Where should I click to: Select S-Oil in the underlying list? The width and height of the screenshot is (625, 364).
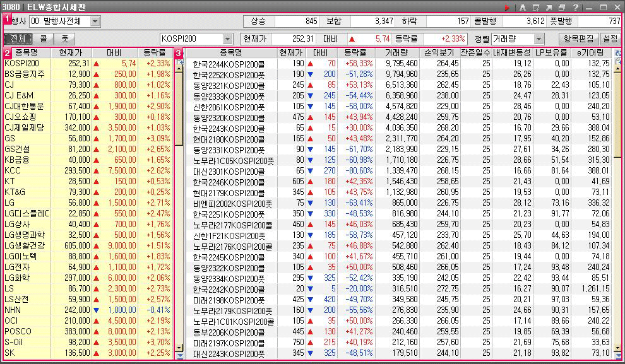88,342
